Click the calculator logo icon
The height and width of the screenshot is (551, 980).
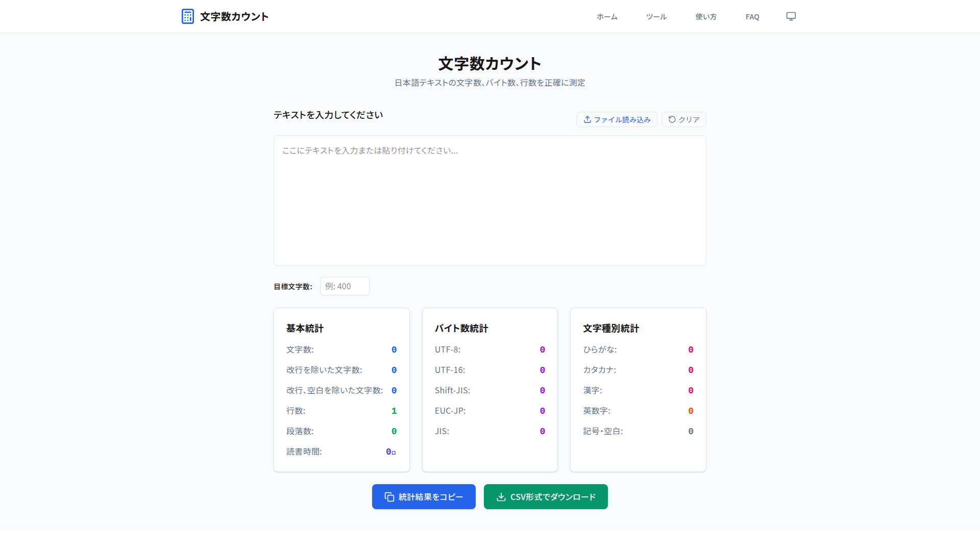[x=187, y=16]
